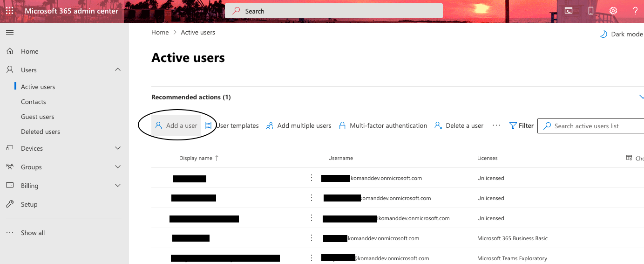This screenshot has width=644, height=264.
Task: Click the Groups people icon in sidebar
Action: tap(10, 167)
